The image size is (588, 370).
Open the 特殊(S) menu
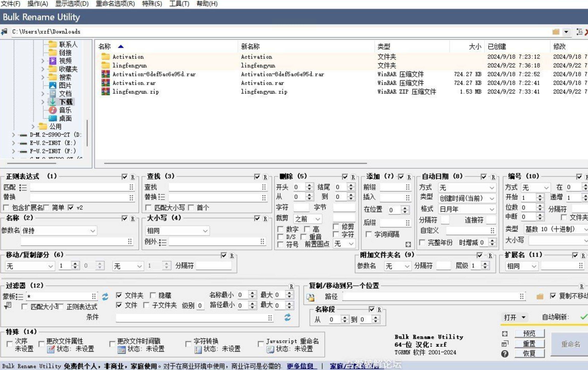152,4
